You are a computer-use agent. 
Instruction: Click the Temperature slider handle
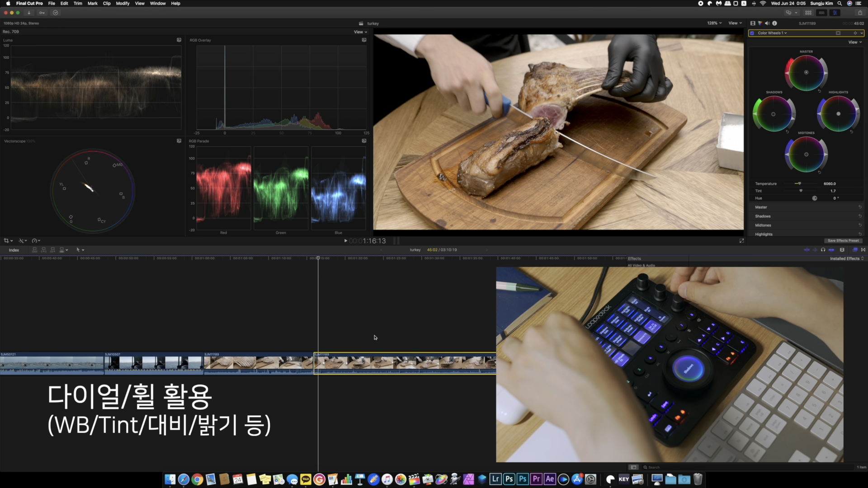click(x=799, y=183)
